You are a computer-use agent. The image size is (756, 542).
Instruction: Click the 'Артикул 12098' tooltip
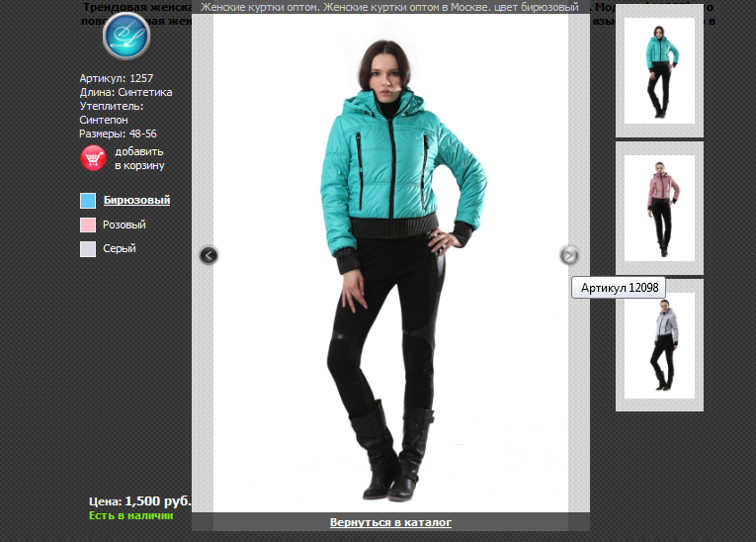619,288
